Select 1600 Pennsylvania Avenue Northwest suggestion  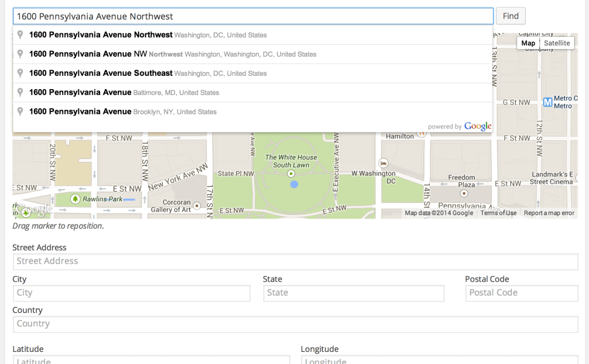(x=148, y=35)
